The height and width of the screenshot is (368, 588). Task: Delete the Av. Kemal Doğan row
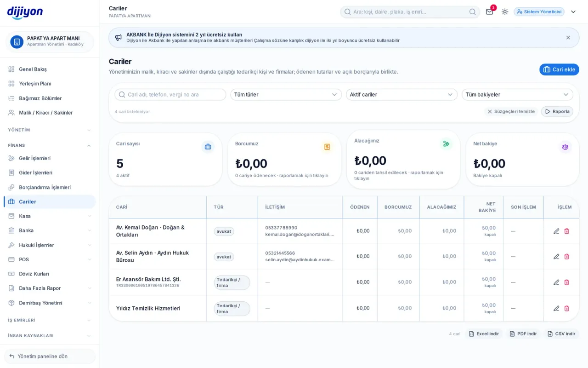(567, 231)
